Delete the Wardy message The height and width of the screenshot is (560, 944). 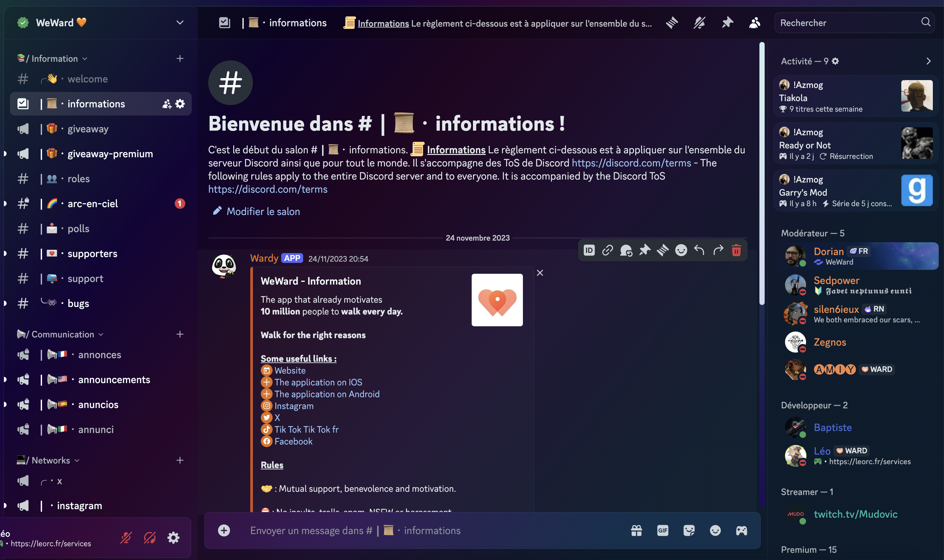click(x=736, y=250)
